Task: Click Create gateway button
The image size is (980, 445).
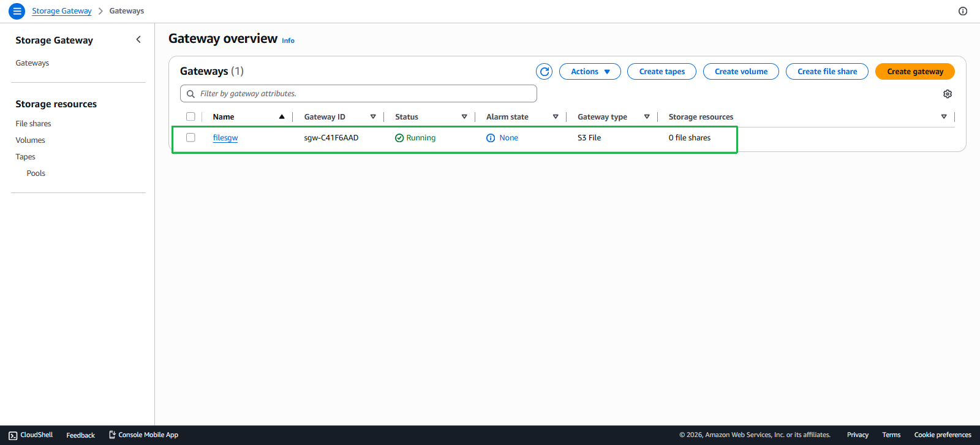Action: click(x=915, y=72)
